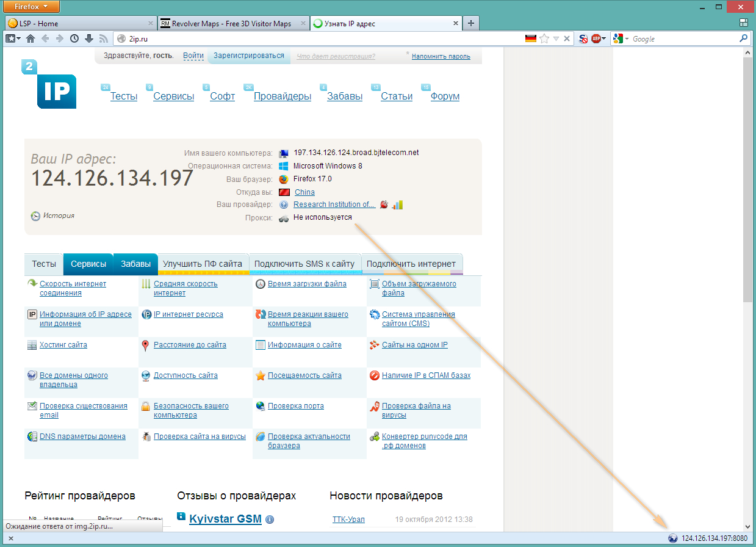The height and width of the screenshot is (547, 756).
Task: Click the 2ip.ru address bar
Action: point(317,38)
